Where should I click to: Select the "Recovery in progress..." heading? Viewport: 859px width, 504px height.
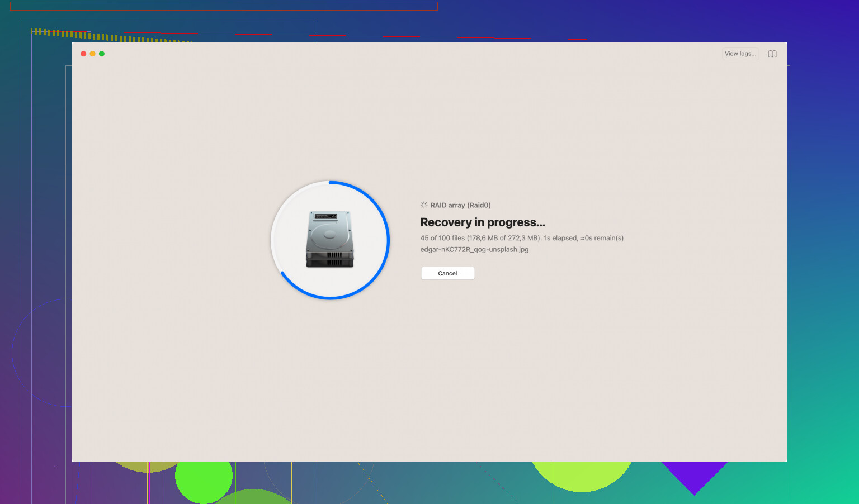pos(482,222)
